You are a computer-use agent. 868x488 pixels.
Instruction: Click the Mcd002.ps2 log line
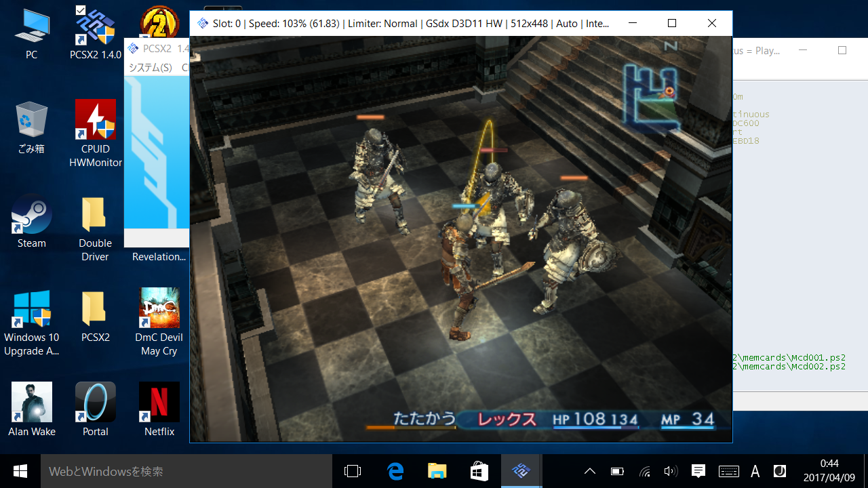(x=789, y=367)
